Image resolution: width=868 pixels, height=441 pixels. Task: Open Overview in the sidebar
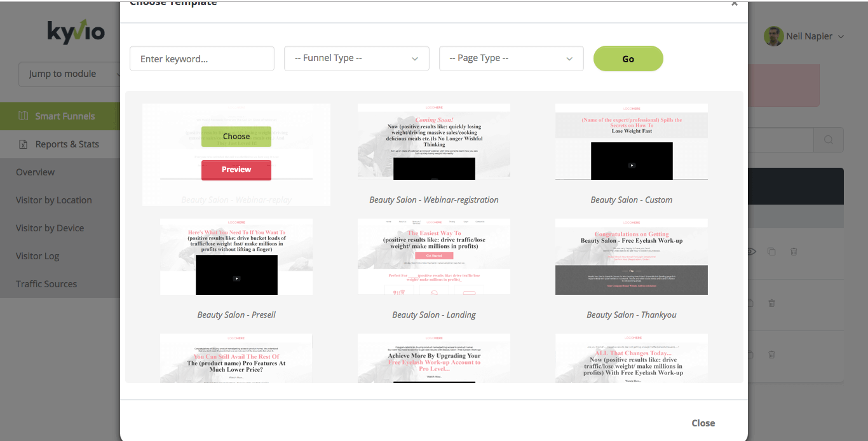[x=36, y=172]
